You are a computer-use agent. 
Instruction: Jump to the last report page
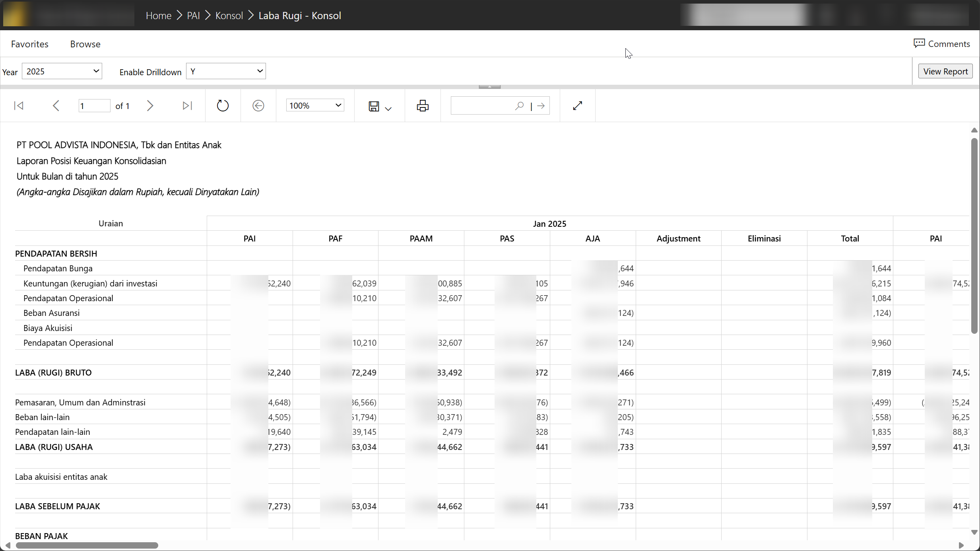[187, 106]
